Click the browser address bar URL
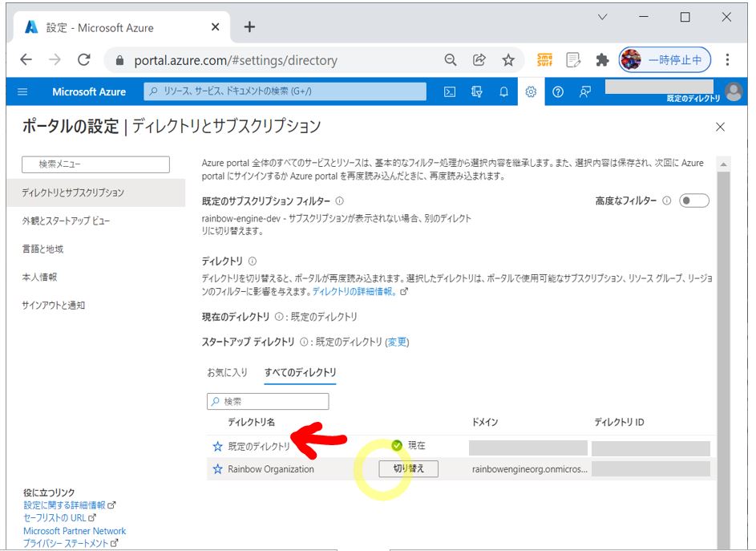The width and height of the screenshot is (756, 551). (x=236, y=60)
